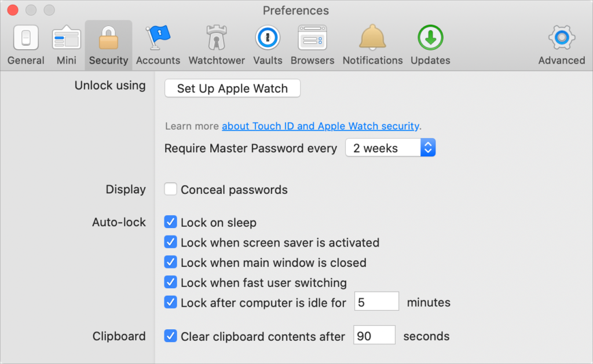593x364 pixels.
Task: Click the idle minutes input field
Action: tap(376, 302)
